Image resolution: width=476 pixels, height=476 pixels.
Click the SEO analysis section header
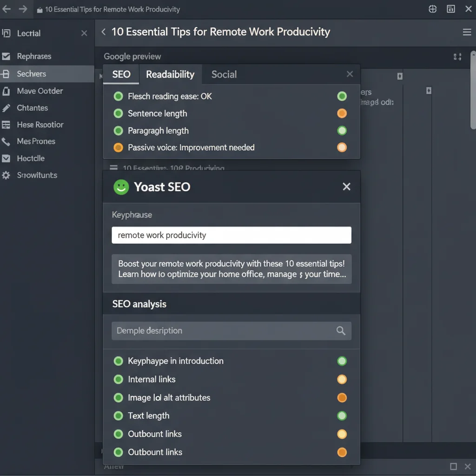[x=139, y=304]
